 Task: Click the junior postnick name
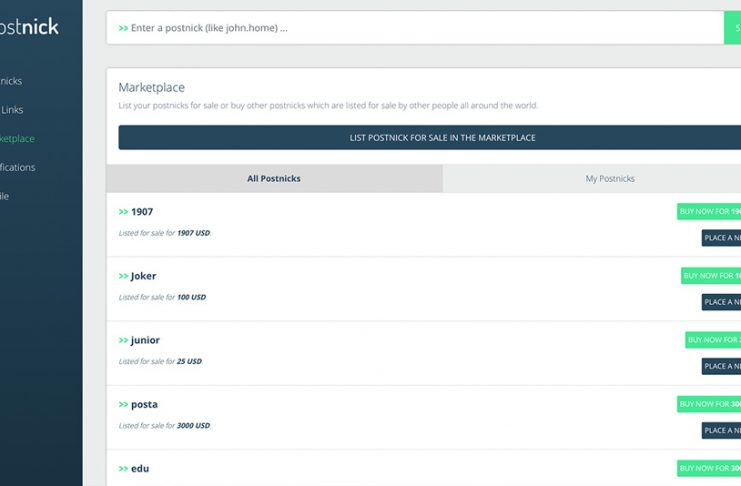tap(145, 340)
